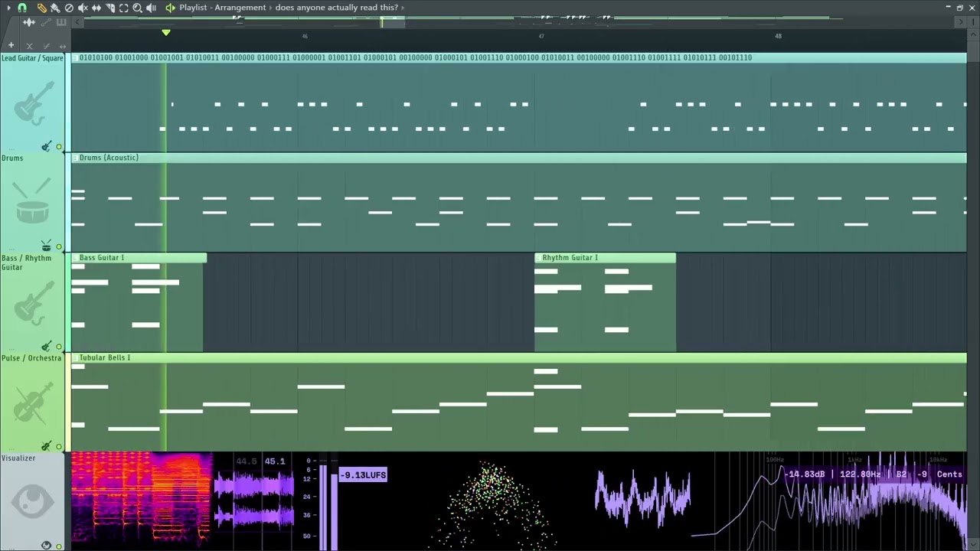Select the Slice tool
This screenshot has width=980, height=551.
click(110, 8)
